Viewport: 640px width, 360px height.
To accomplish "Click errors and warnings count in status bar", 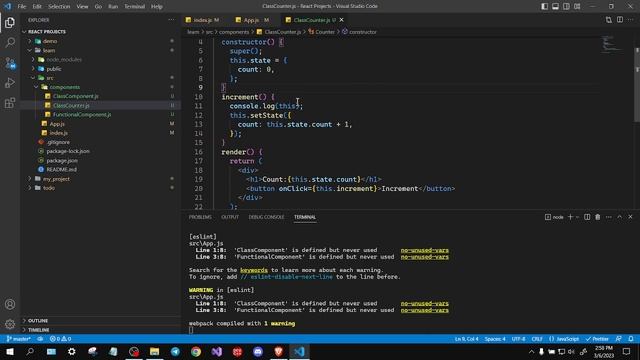I will point(60,339).
